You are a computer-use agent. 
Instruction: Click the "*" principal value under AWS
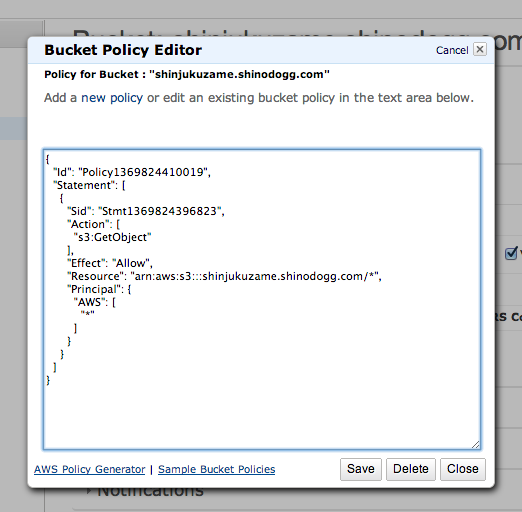point(87,314)
